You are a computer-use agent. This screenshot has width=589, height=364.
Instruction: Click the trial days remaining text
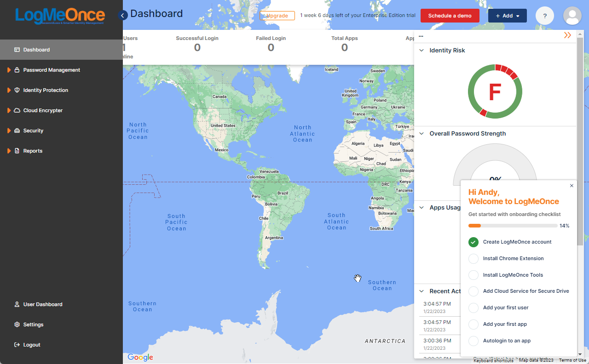pos(358,16)
